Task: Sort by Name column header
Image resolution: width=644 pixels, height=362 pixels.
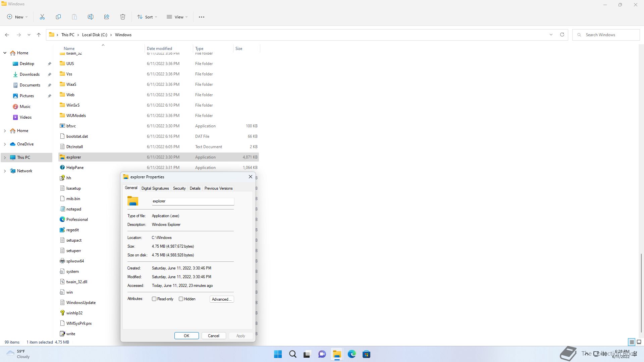Action: point(102,49)
